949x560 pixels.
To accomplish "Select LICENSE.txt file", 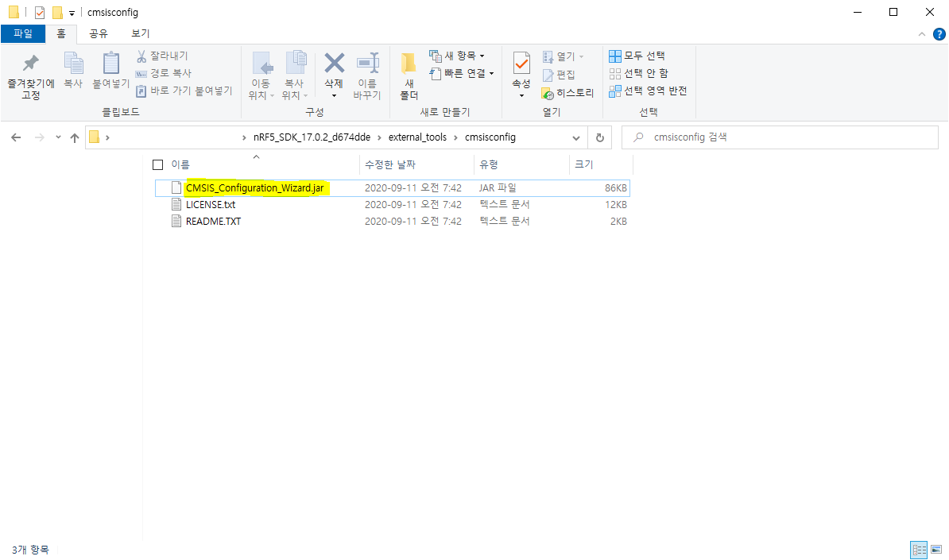I will click(x=211, y=205).
